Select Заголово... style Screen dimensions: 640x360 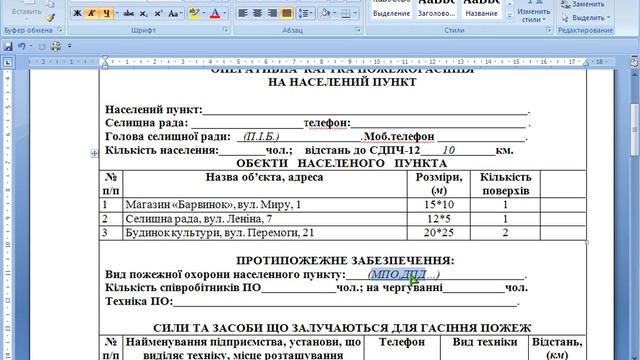[436, 9]
